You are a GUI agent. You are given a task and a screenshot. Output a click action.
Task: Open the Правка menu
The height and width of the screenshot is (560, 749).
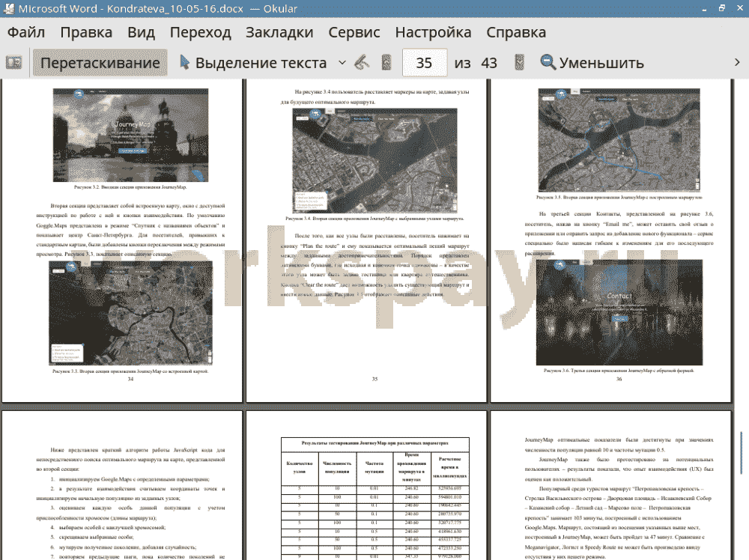coord(86,32)
